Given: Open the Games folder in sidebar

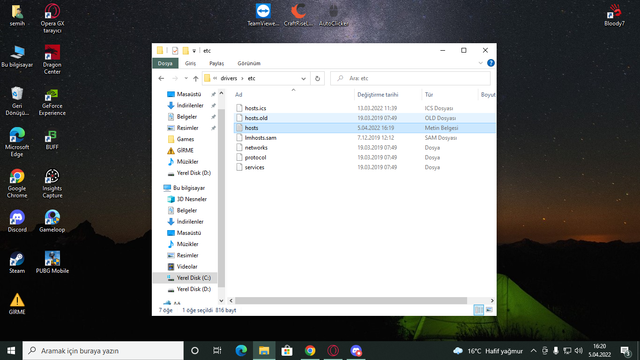Looking at the screenshot, I should point(185,139).
